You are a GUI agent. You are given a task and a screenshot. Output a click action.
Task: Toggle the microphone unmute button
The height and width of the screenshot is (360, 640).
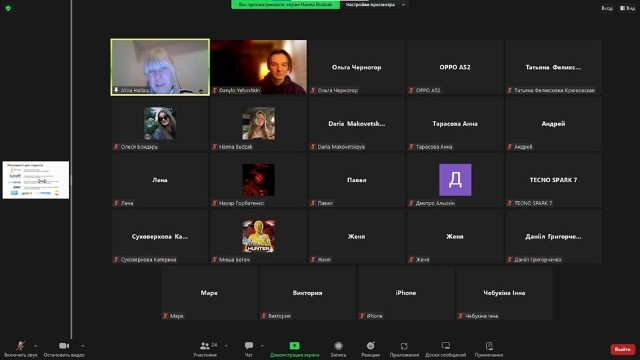coord(20,346)
